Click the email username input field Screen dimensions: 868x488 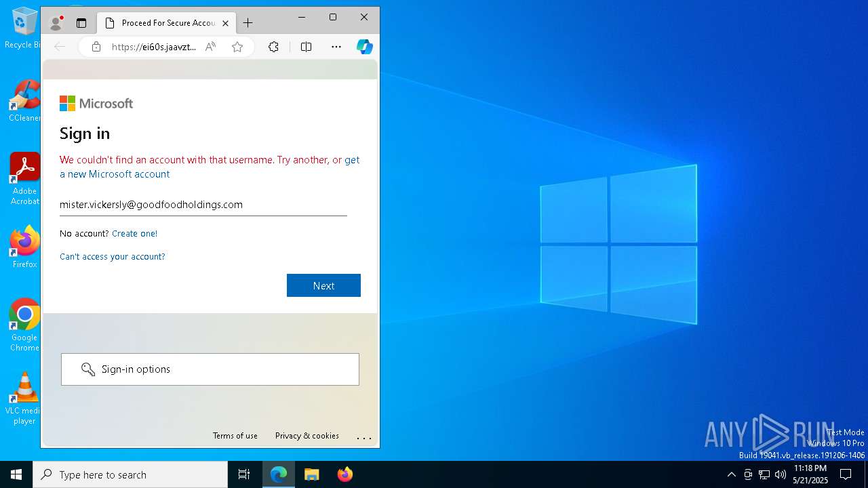coord(203,205)
